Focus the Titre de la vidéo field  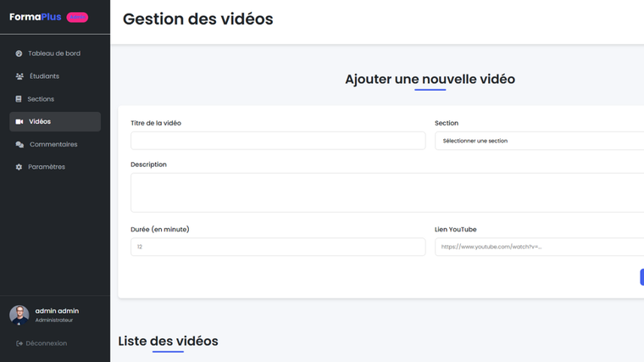click(278, 141)
